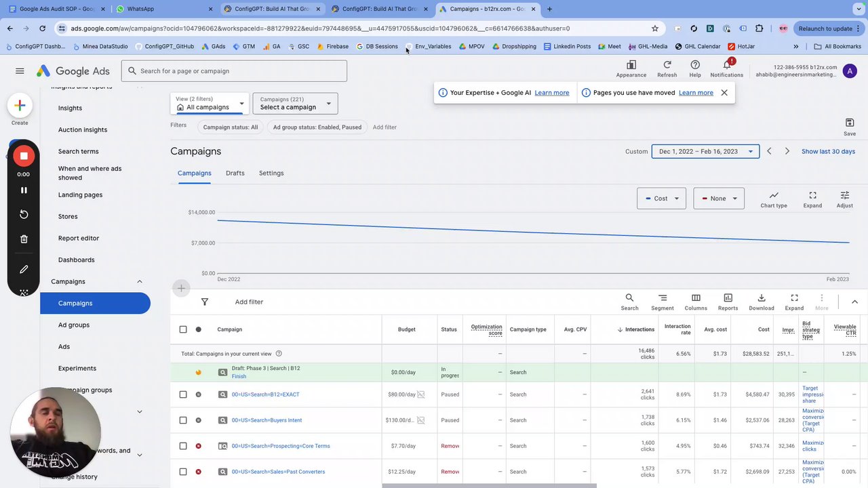868x488 pixels.
Task: Pause the screen recording
Action: [24, 190]
